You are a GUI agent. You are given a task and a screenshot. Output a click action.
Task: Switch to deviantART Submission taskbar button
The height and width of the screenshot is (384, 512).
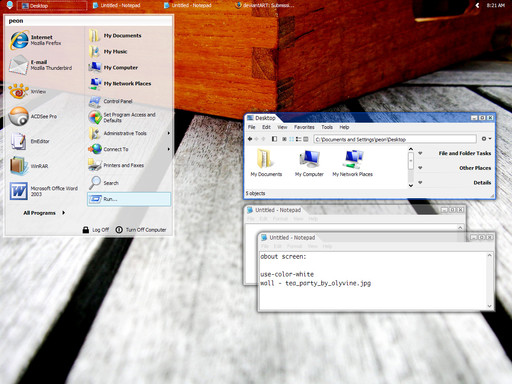265,5
